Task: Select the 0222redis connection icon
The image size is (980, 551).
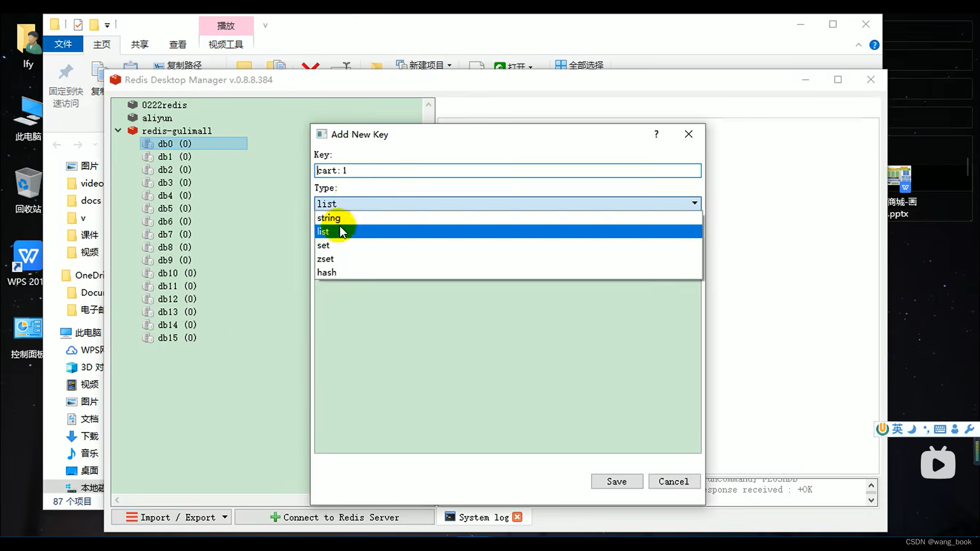Action: [133, 105]
